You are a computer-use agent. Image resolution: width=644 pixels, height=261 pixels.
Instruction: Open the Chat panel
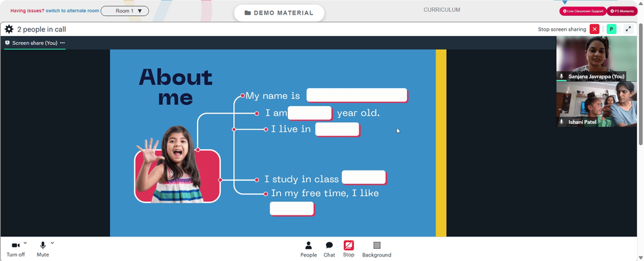click(329, 249)
